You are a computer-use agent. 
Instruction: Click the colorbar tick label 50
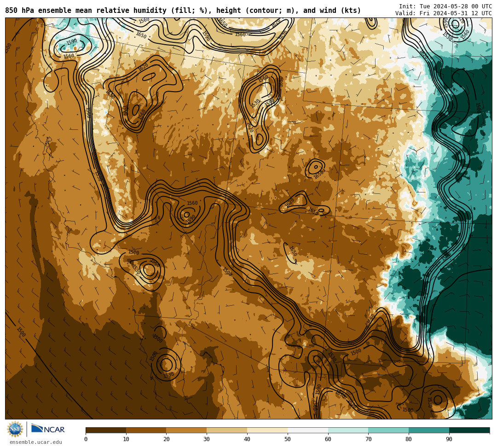pyautogui.click(x=288, y=439)
